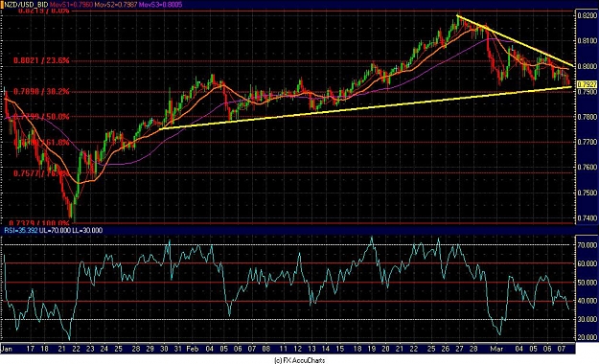The height and width of the screenshot is (364, 599).
Task: Click date 17 on the time axis
Action: point(30,349)
